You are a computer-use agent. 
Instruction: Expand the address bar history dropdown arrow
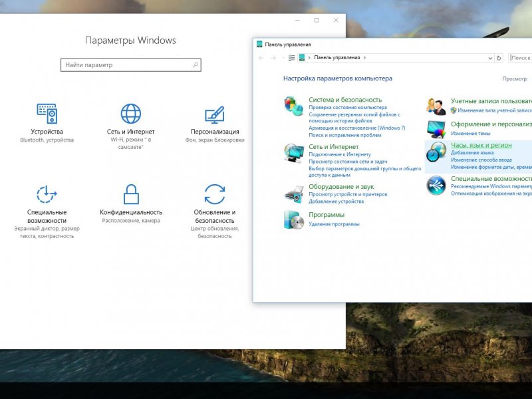490,58
